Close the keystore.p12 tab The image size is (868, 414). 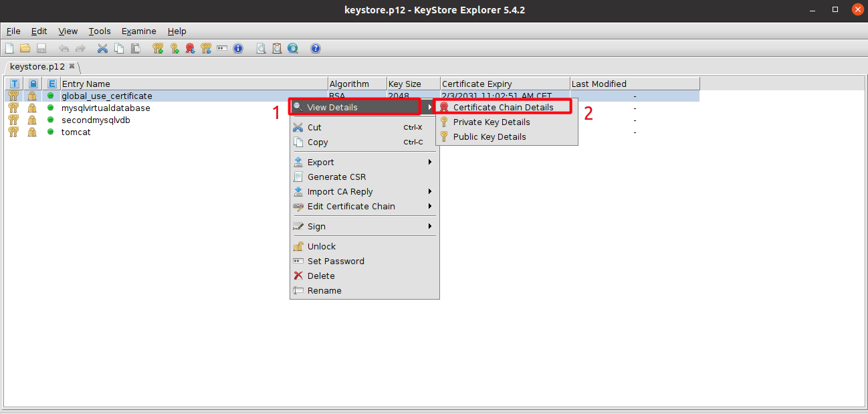pyautogui.click(x=72, y=66)
